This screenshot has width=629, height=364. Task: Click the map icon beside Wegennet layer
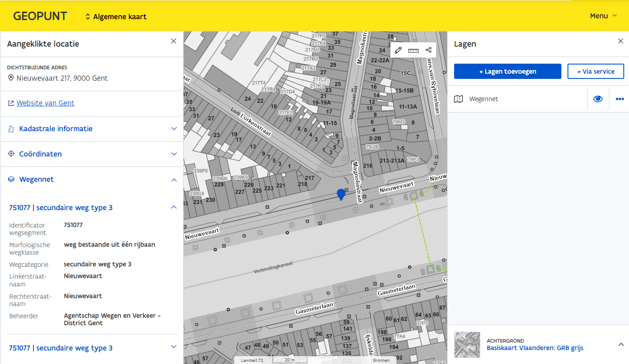pyautogui.click(x=458, y=99)
